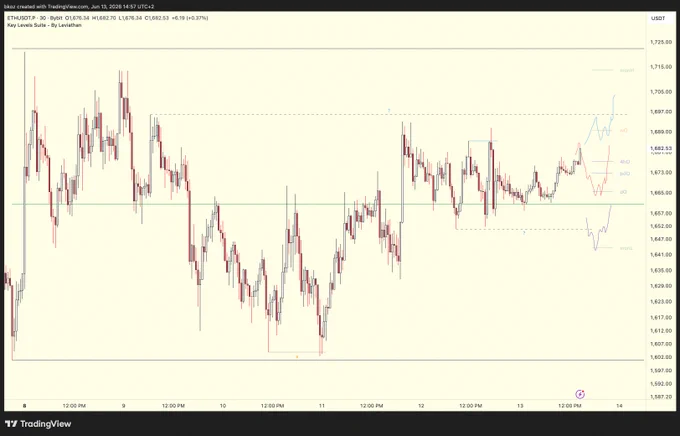Click the 1,697.00 price axis label
This screenshot has width=680, height=436.
pos(661,111)
